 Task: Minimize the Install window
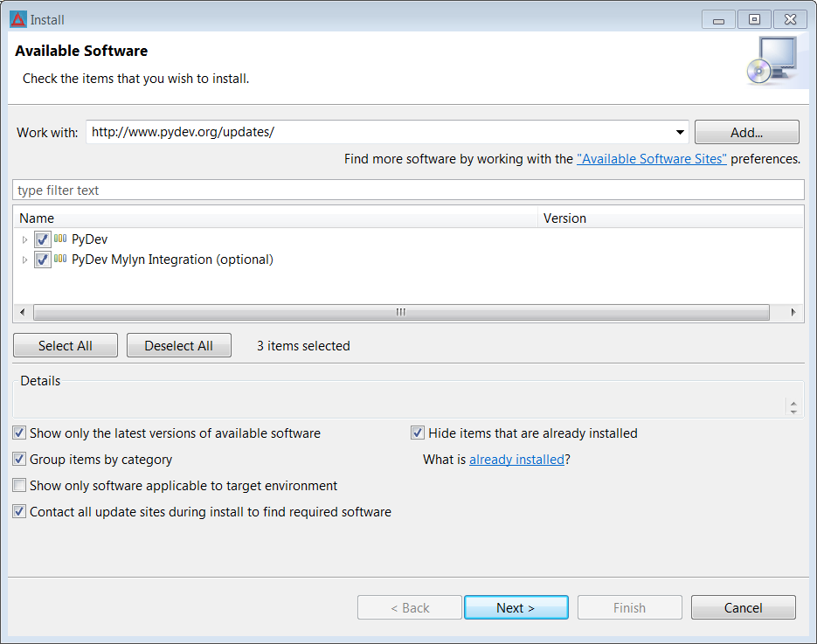718,20
